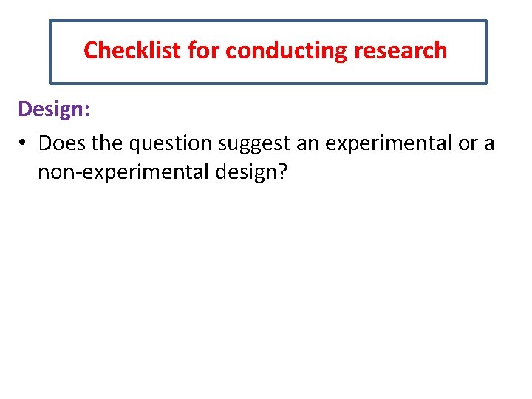Click the word 'experimental' on the first line

387,142
